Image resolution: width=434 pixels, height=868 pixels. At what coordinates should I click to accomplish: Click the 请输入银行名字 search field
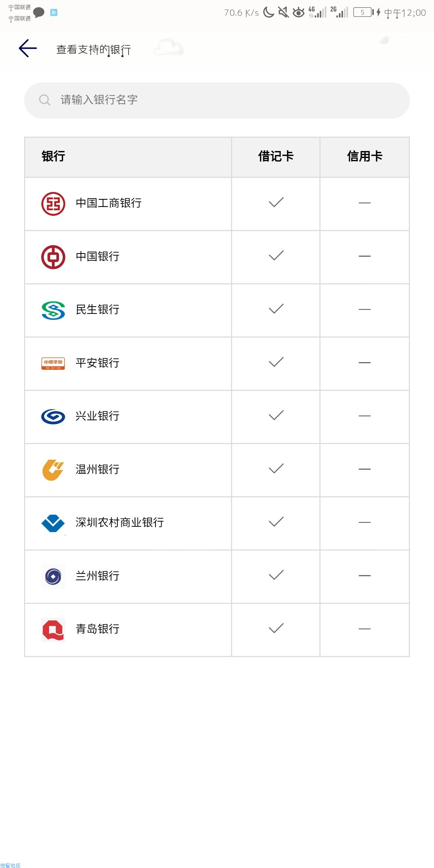(x=217, y=100)
